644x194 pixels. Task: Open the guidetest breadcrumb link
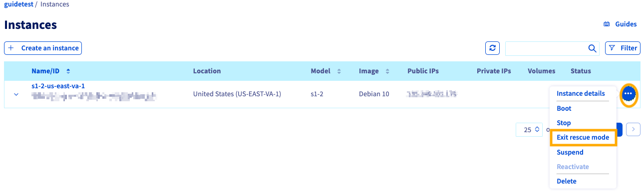point(18,4)
